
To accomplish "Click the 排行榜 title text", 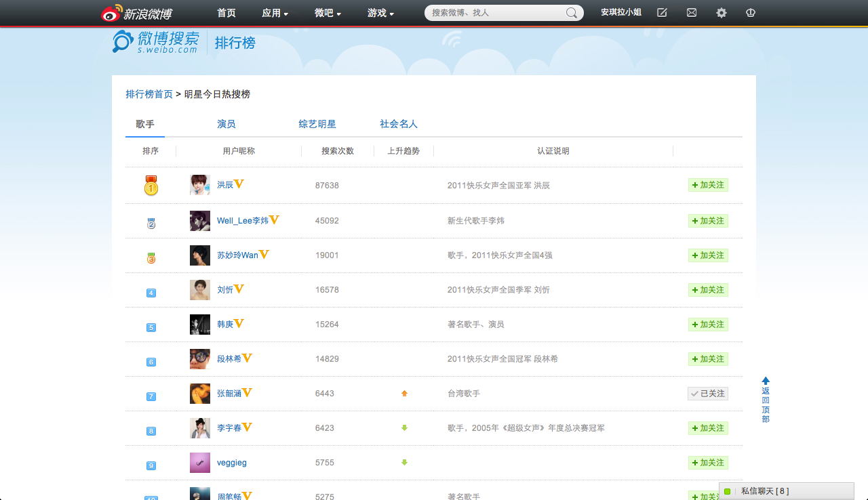I will 235,43.
